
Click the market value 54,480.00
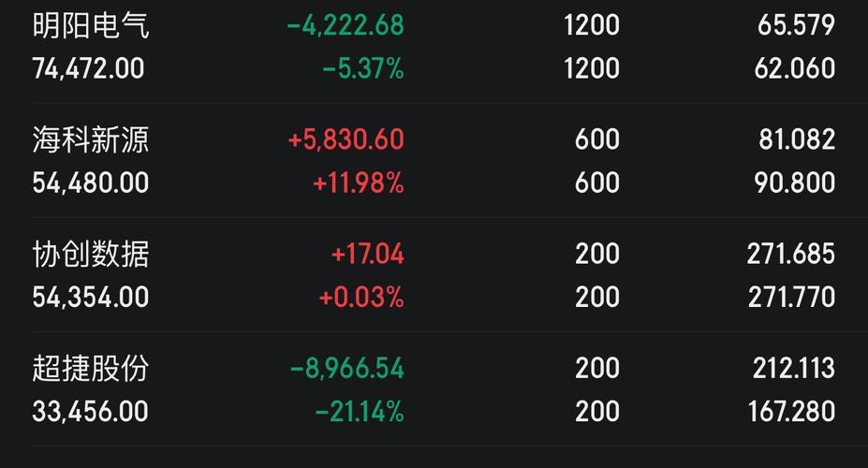tap(91, 183)
